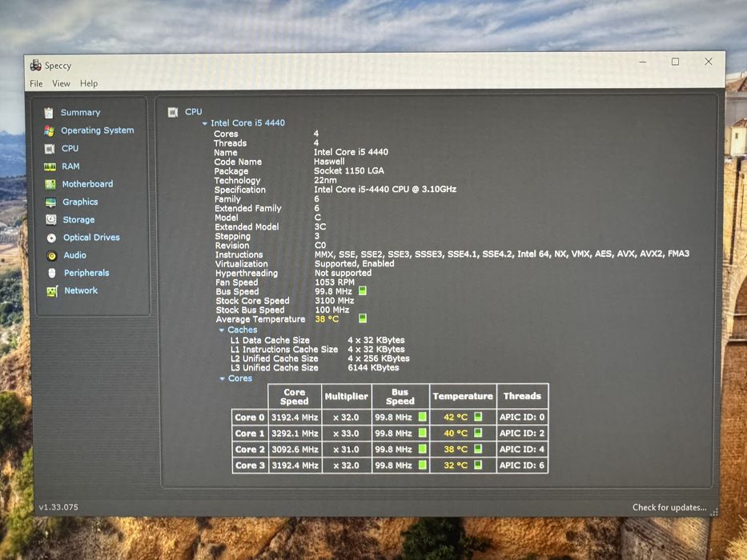Click the Multiplier column header
Image resolution: width=747 pixels, height=560 pixels.
click(x=347, y=396)
